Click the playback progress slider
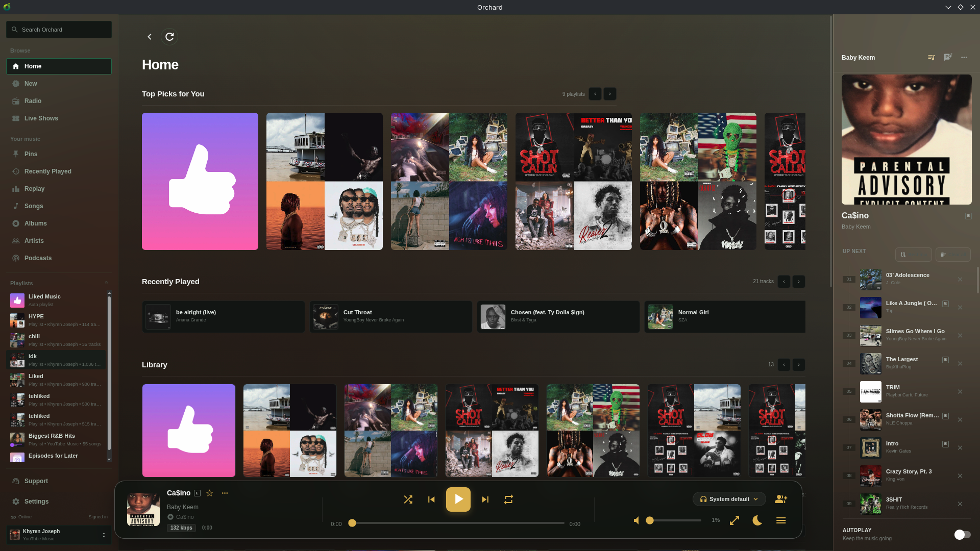 [x=458, y=523]
